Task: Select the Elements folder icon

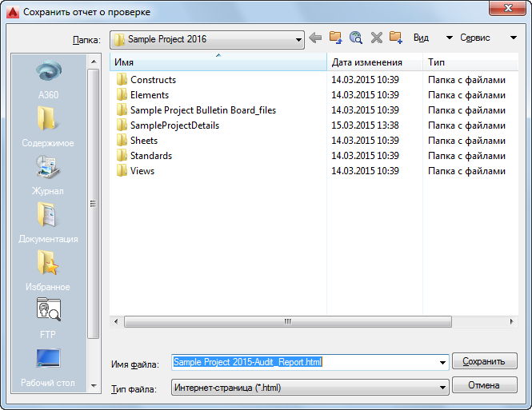Action: (122, 95)
